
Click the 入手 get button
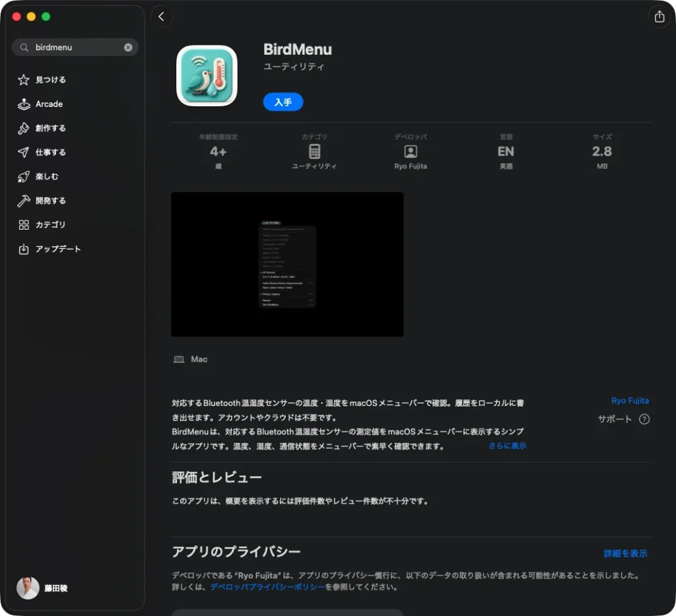click(283, 102)
